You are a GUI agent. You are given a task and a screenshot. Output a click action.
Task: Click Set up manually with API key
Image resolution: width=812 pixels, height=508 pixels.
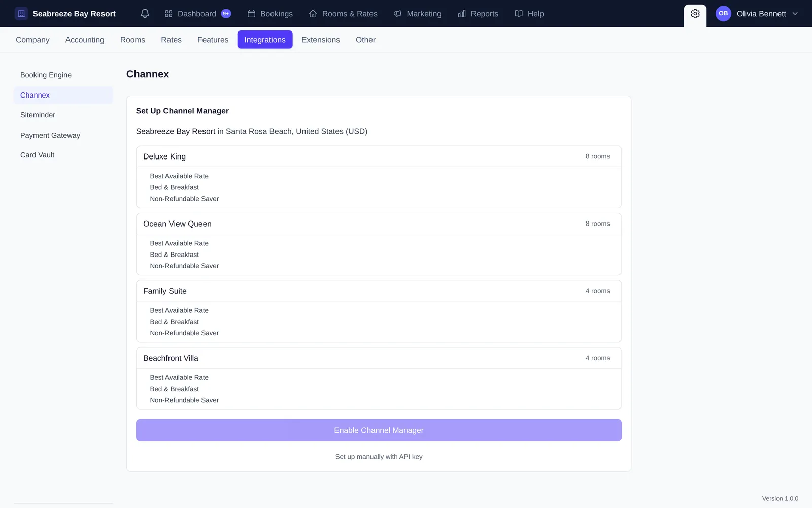pos(379,457)
